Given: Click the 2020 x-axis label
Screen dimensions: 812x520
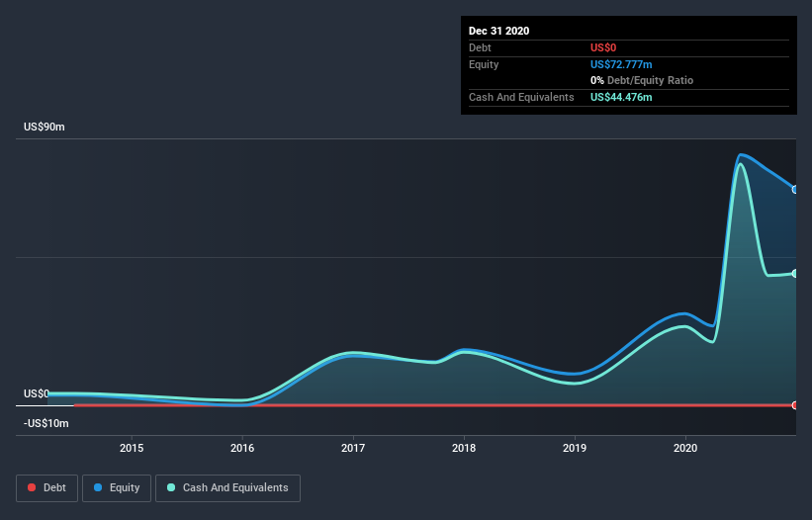Looking at the screenshot, I should click(685, 448).
